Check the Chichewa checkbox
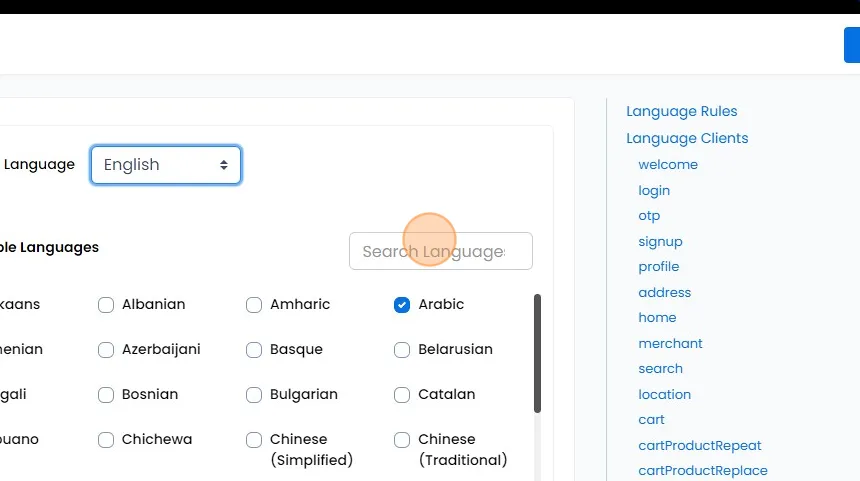The image size is (860, 481). pyautogui.click(x=106, y=439)
